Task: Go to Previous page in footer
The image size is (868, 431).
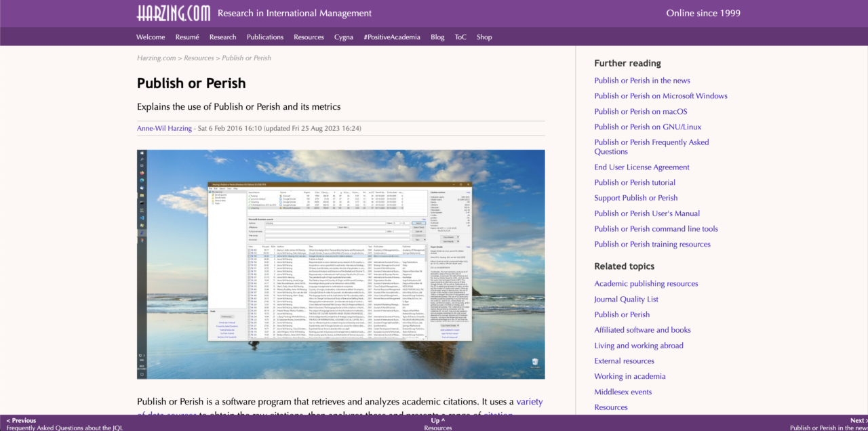Action: click(22, 421)
